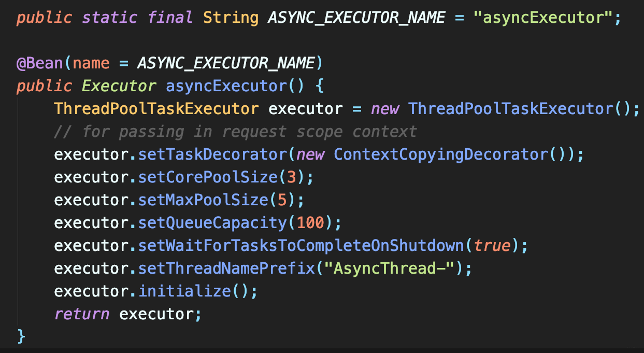Click the ThreadPoolTaskExecutor type before "executor ="

click(x=156, y=109)
